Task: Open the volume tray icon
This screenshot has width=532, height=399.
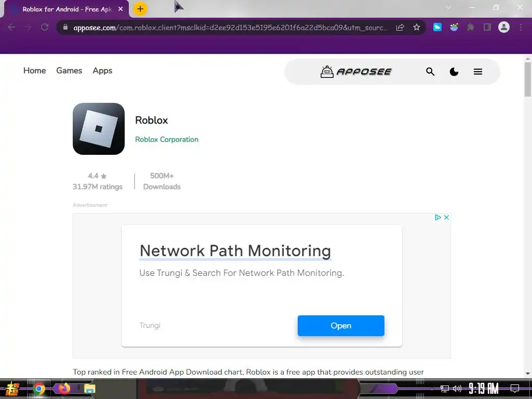Action: [x=457, y=389]
